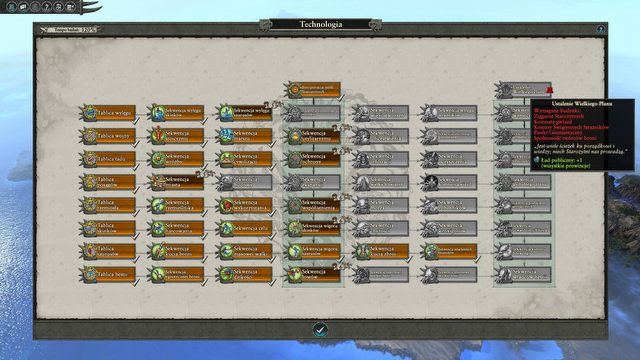Image resolution: width=640 pixels, height=360 pixels.
Task: Click the orange top technology above the fourth column
Action: tap(313, 90)
